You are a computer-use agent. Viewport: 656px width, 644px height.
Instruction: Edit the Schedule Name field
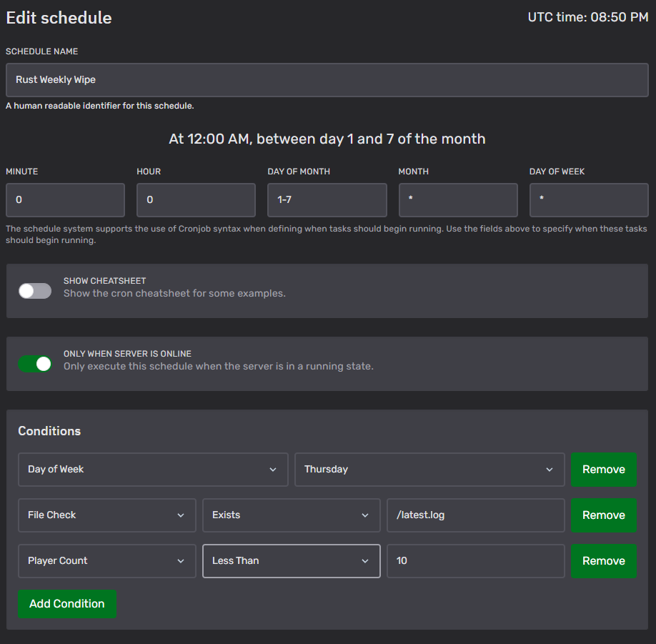327,79
